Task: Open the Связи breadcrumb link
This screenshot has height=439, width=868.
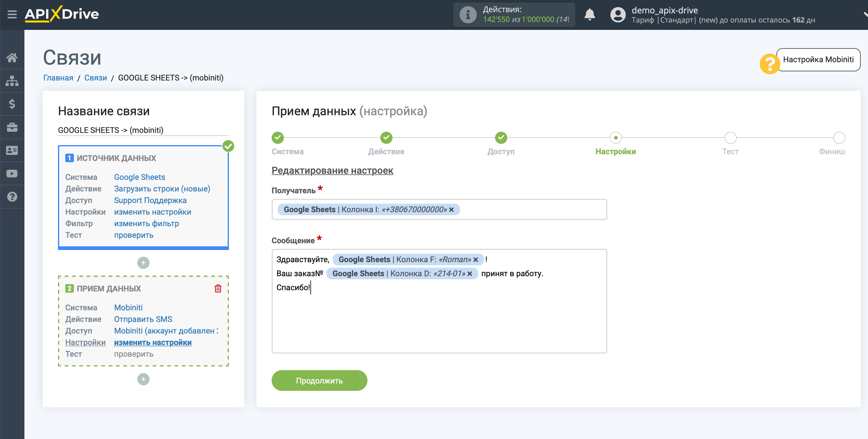Action: 96,78
